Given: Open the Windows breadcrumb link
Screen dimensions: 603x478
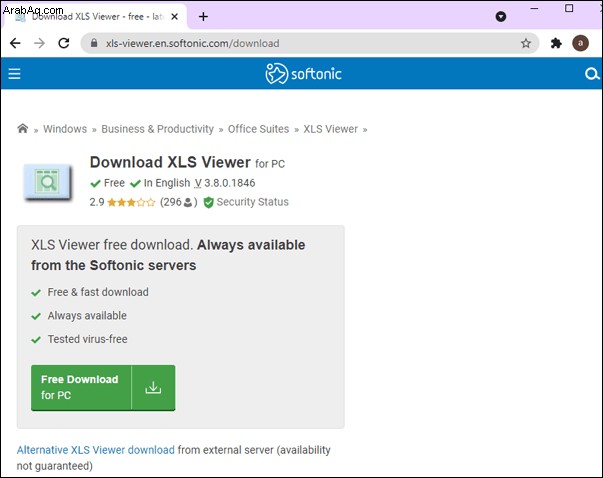Looking at the screenshot, I should coord(65,129).
